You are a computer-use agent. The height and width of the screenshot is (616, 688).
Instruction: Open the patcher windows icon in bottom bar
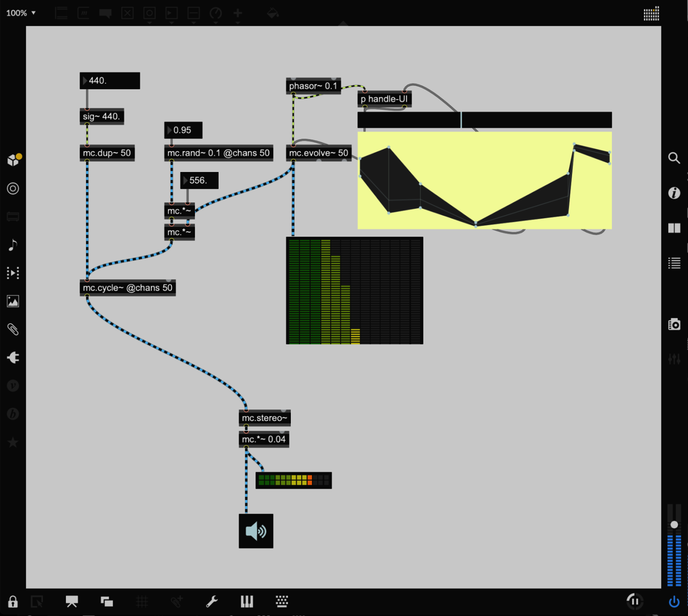(x=107, y=601)
